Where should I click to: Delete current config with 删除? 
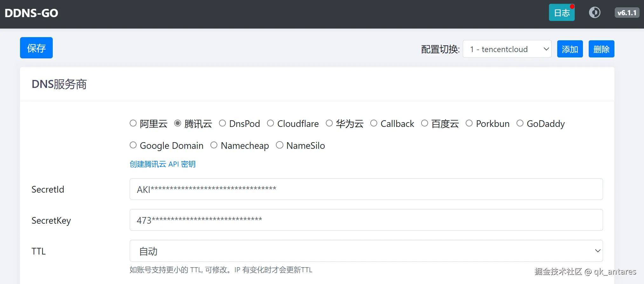pos(601,49)
